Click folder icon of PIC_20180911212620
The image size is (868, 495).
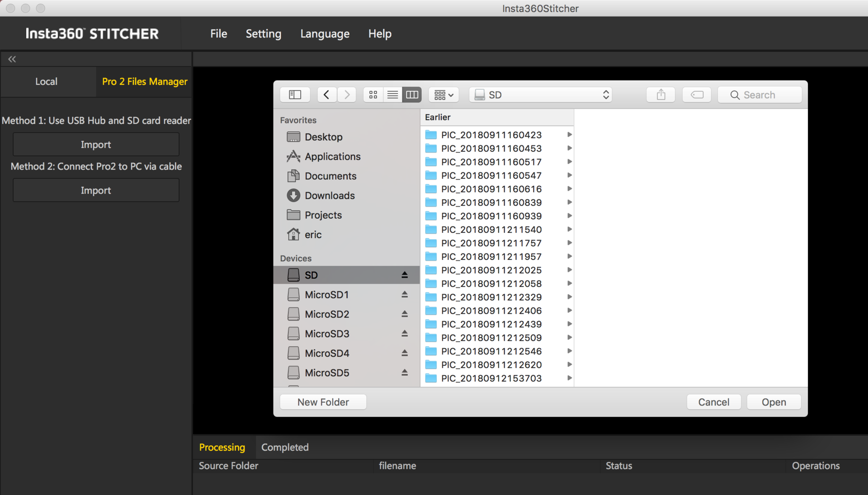click(x=431, y=365)
